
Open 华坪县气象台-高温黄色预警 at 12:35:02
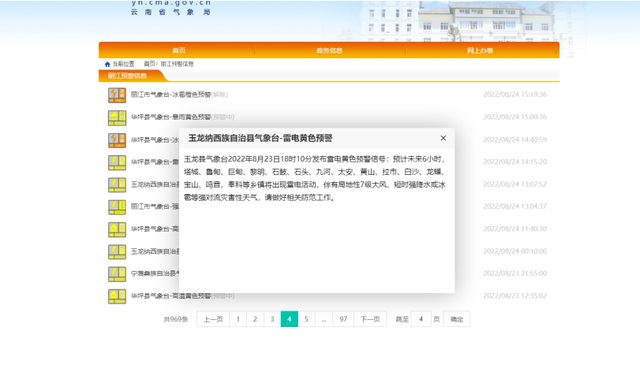point(171,296)
